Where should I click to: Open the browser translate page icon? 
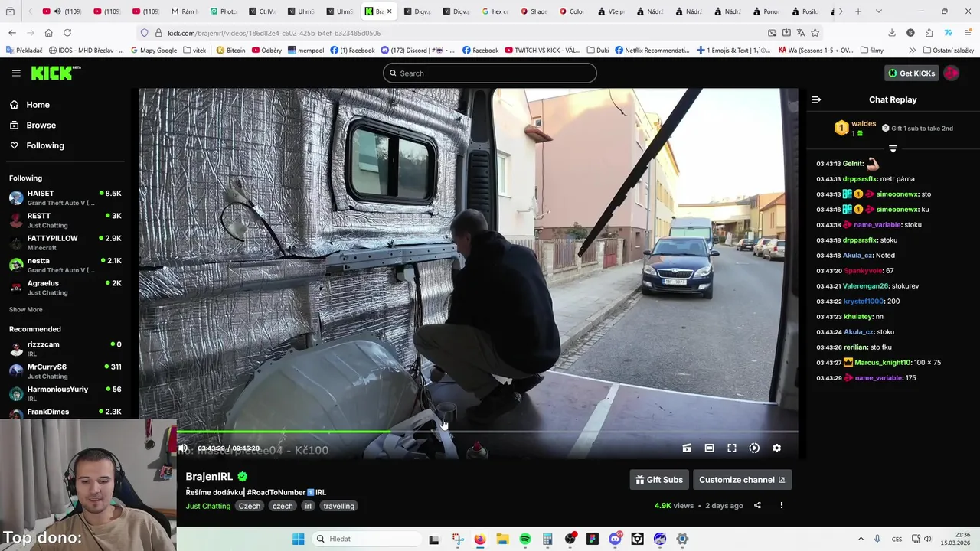point(800,33)
